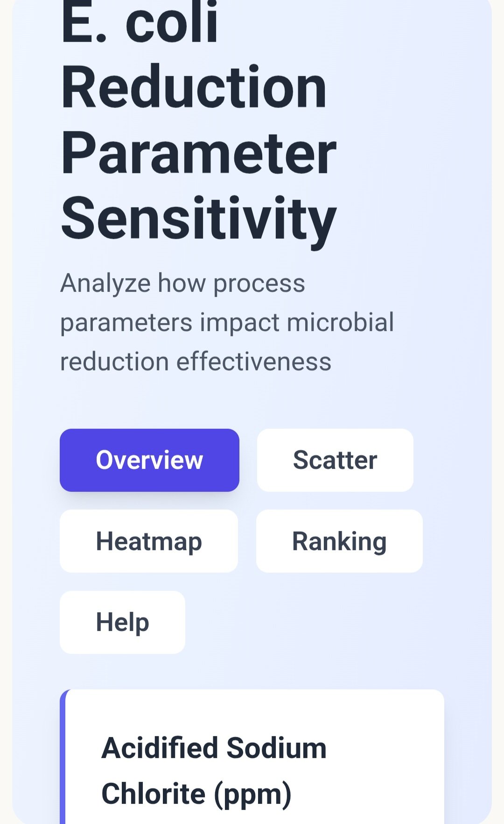
Task: Click the word "Sodium" in the card
Action: (277, 748)
